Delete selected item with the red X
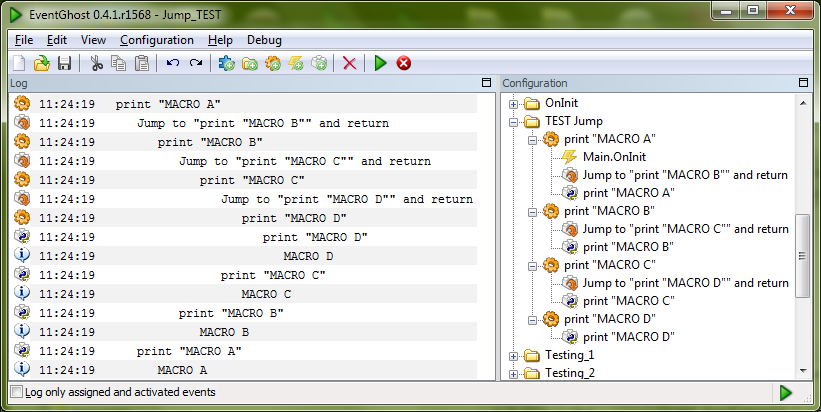 click(349, 63)
